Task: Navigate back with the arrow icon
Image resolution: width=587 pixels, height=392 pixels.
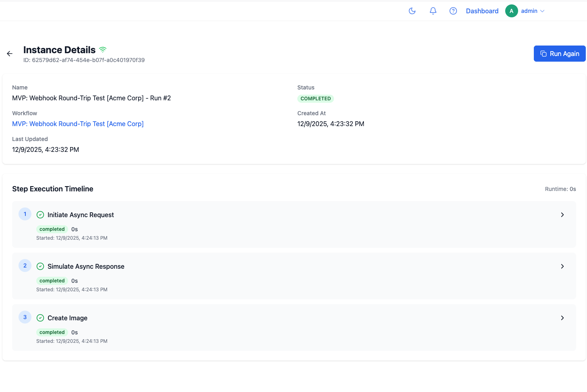Action: pos(9,53)
